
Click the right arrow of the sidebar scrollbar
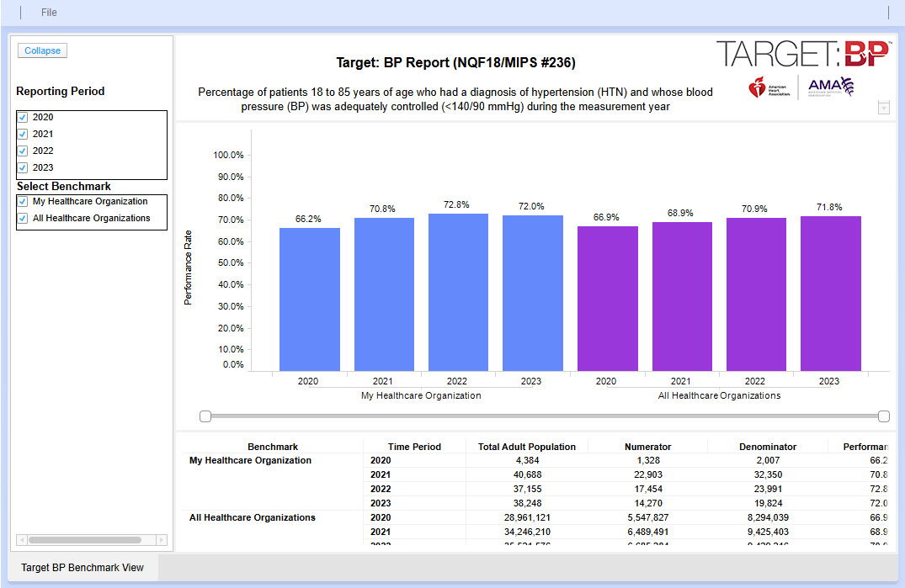tap(162, 540)
